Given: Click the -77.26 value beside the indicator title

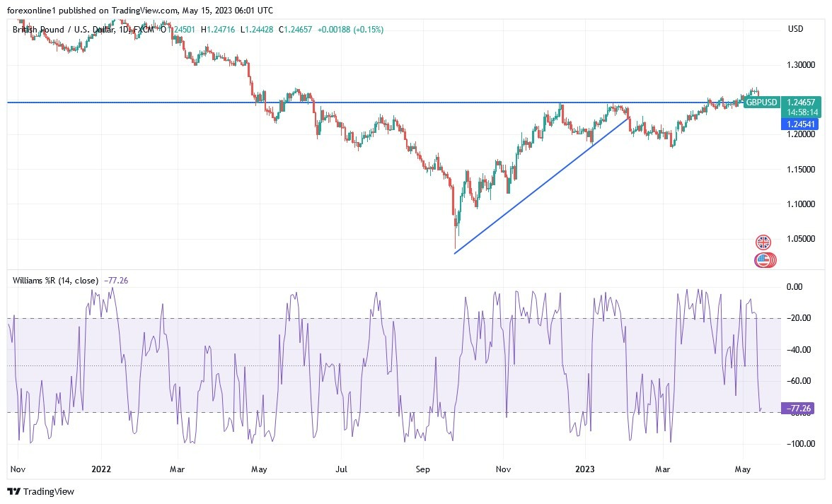Looking at the screenshot, I should (x=115, y=280).
